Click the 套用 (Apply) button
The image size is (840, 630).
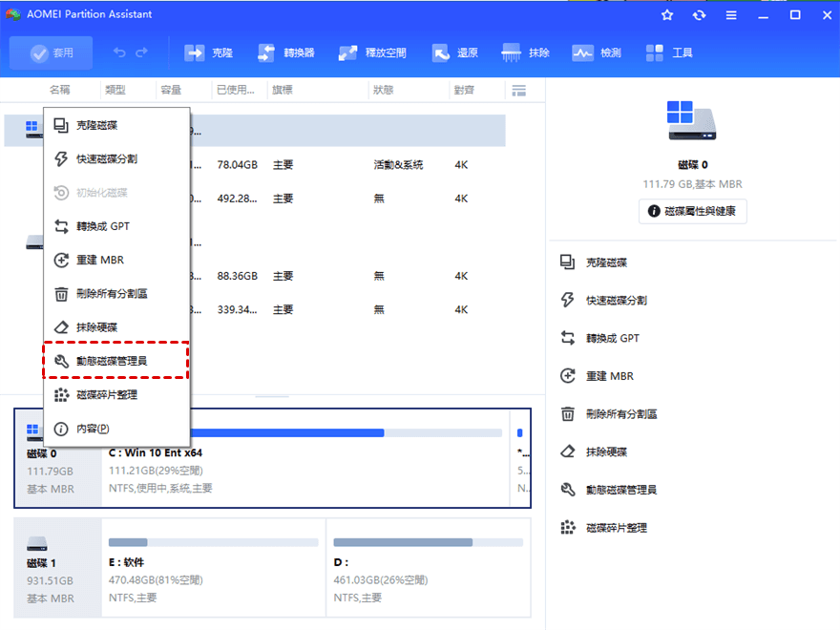point(52,53)
